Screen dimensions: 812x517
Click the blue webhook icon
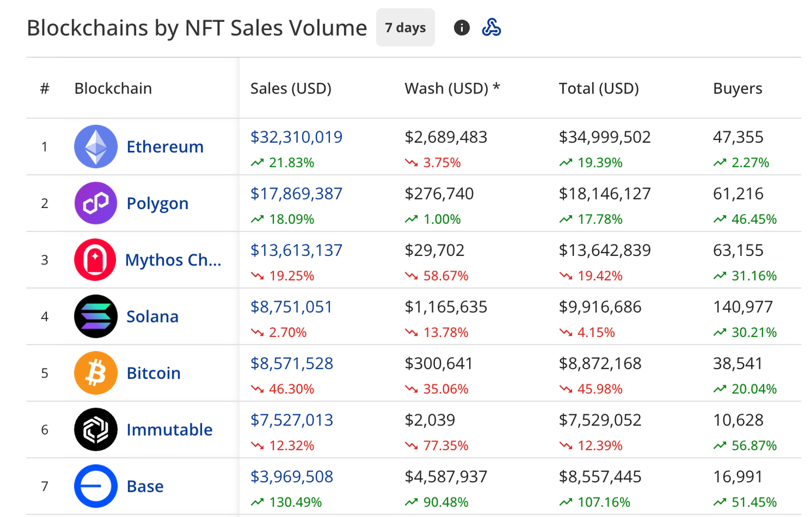coord(491,28)
